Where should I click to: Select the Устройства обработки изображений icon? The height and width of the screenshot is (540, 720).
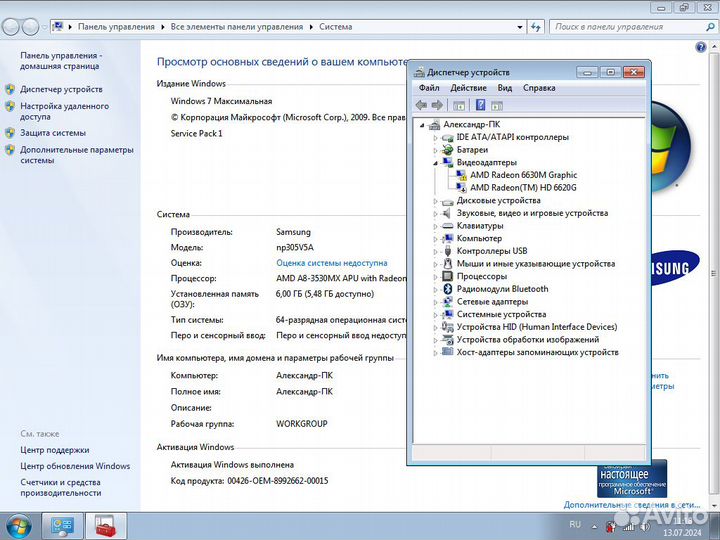[x=447, y=340]
